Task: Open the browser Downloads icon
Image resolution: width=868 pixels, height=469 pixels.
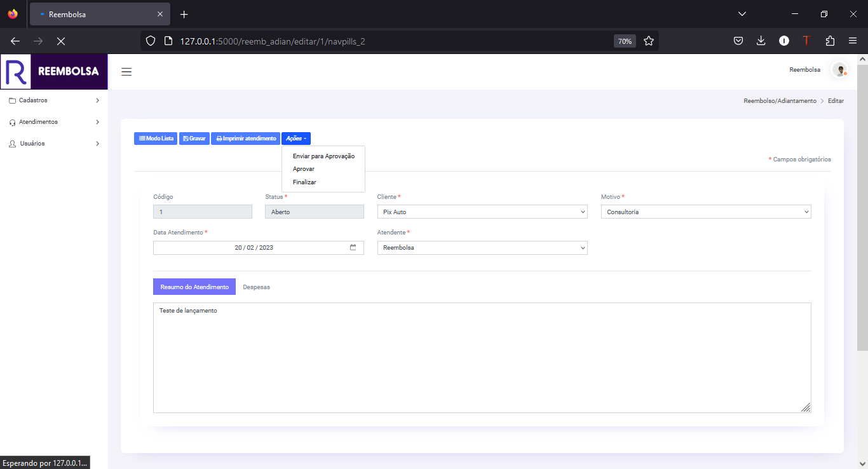Action: tap(761, 41)
